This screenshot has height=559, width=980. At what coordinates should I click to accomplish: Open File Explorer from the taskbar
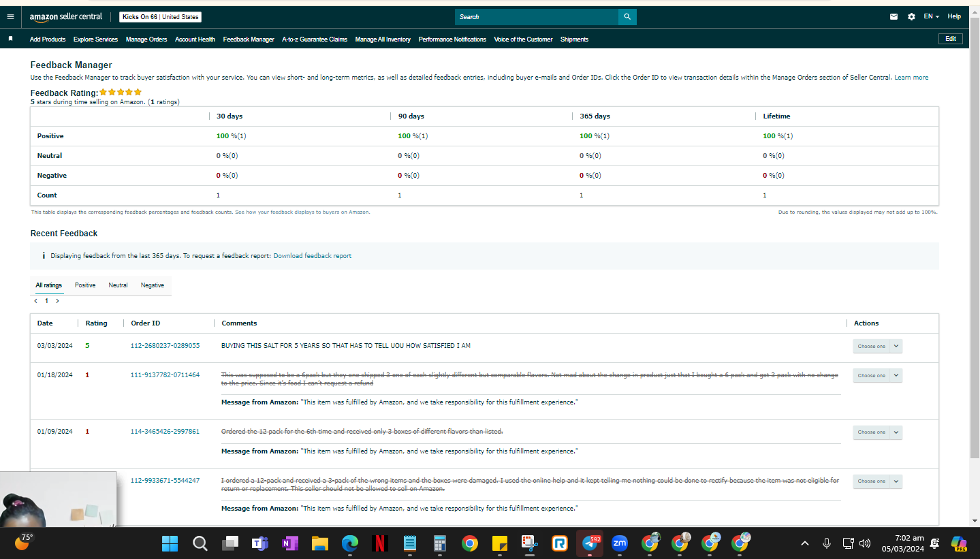320,543
